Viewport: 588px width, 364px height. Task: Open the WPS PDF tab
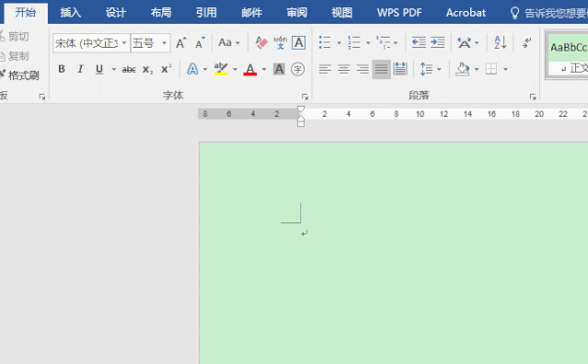[x=399, y=13]
